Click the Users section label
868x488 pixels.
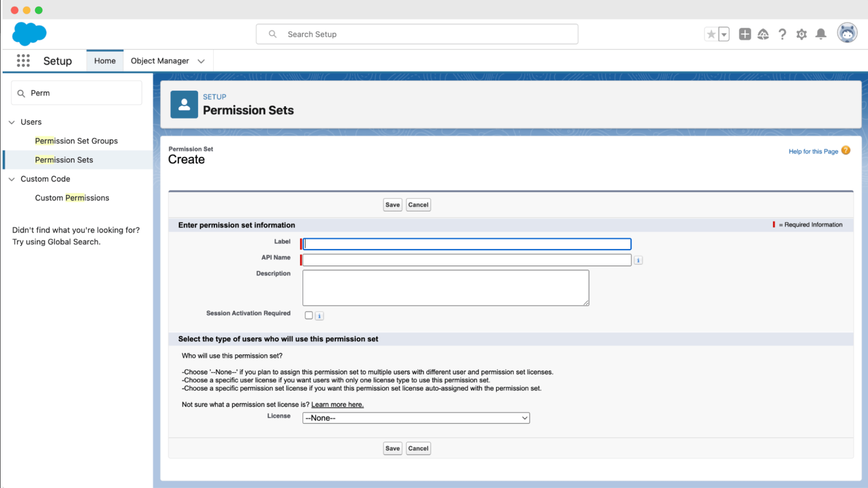pos(31,122)
